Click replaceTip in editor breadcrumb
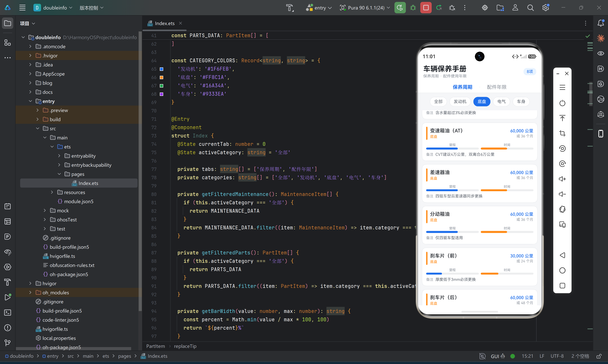 (185, 346)
